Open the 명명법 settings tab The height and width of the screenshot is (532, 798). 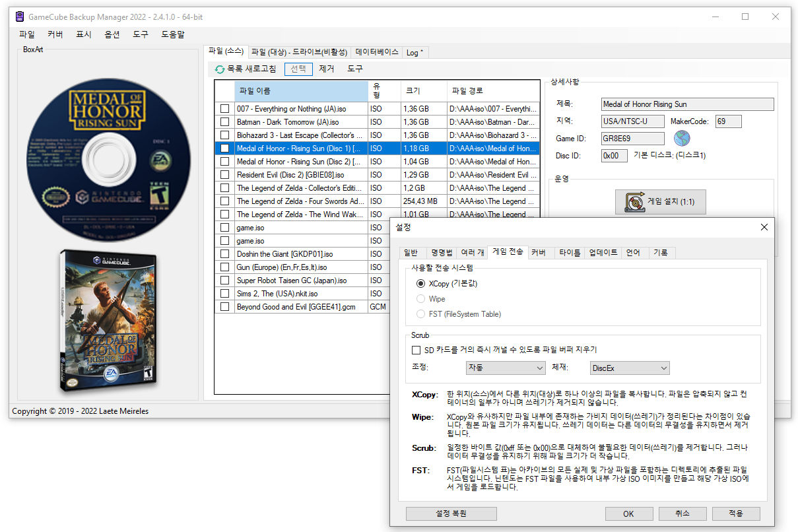coord(442,252)
